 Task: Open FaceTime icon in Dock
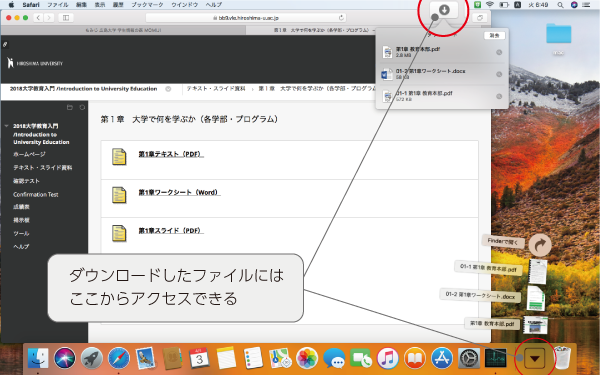click(x=360, y=359)
